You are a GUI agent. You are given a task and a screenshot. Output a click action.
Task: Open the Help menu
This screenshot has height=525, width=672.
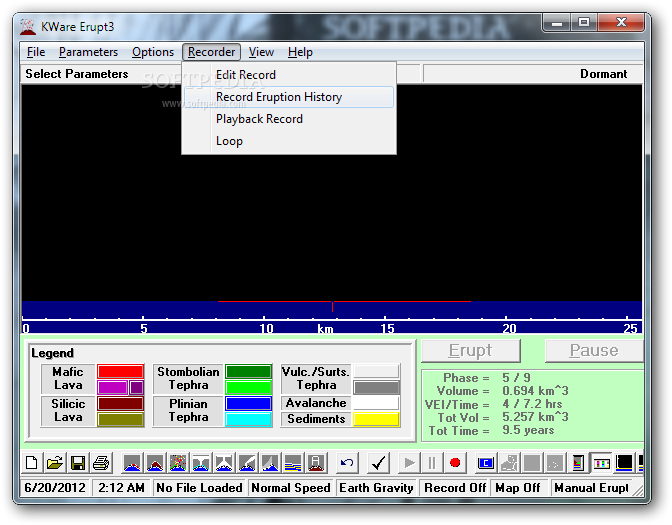click(300, 52)
